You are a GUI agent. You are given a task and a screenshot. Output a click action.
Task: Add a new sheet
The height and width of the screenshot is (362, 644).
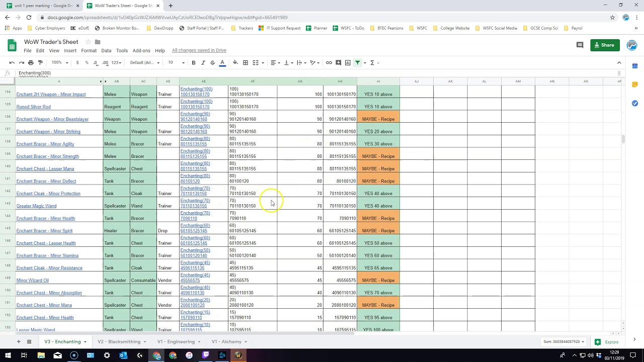tap(19, 342)
